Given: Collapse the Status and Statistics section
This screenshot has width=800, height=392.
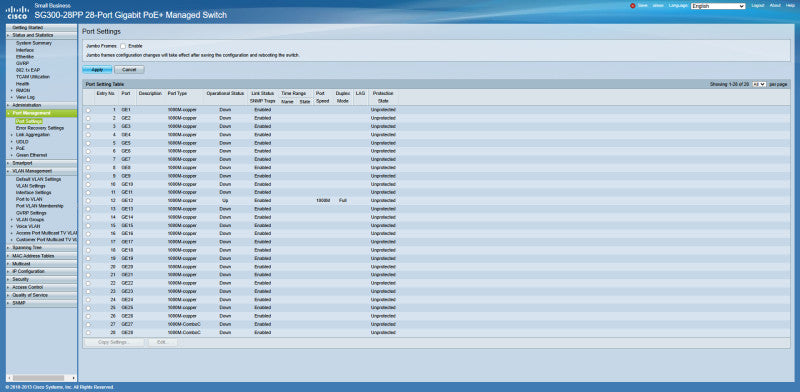Looking at the screenshot, I should click(33, 35).
